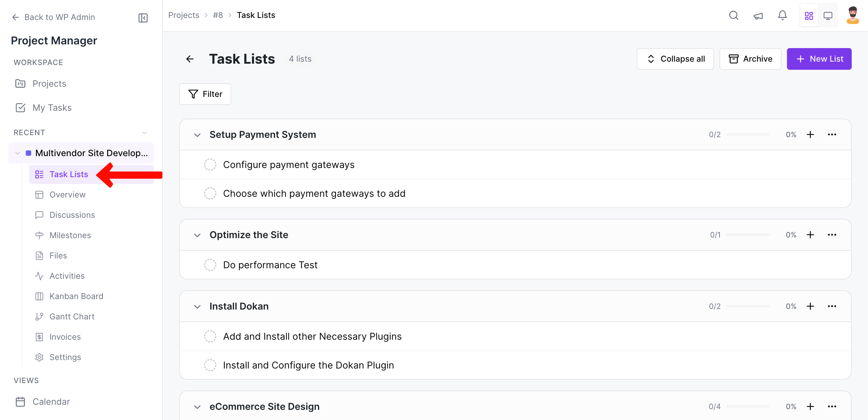The width and height of the screenshot is (868, 420).
Task: Open the notifications bell
Action: 782,15
